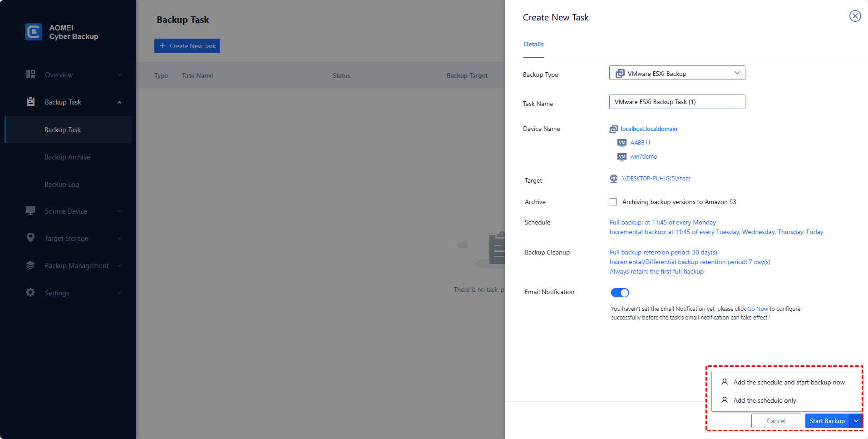Click Go Now to configure email notification
Screen dimensions: 868x439
click(758, 309)
